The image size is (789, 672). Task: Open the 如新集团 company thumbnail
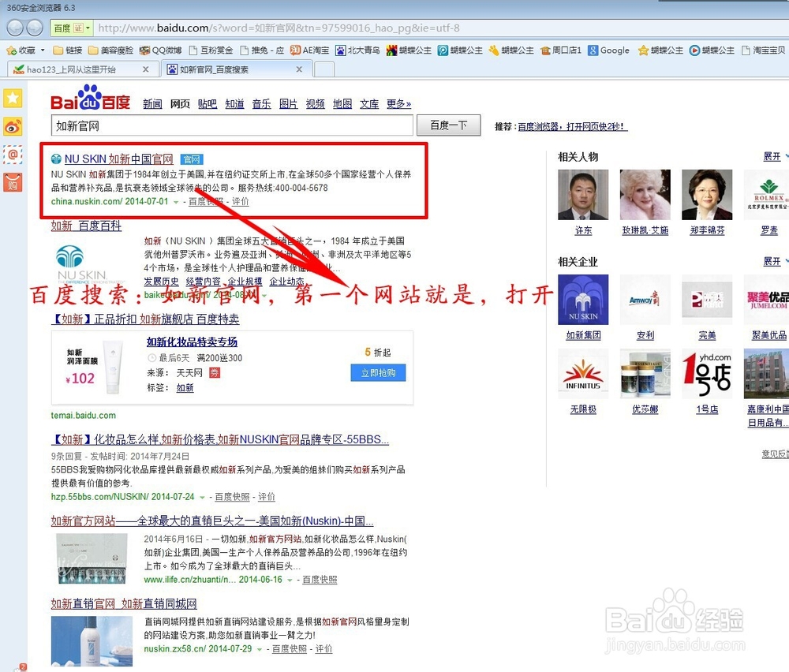point(583,299)
